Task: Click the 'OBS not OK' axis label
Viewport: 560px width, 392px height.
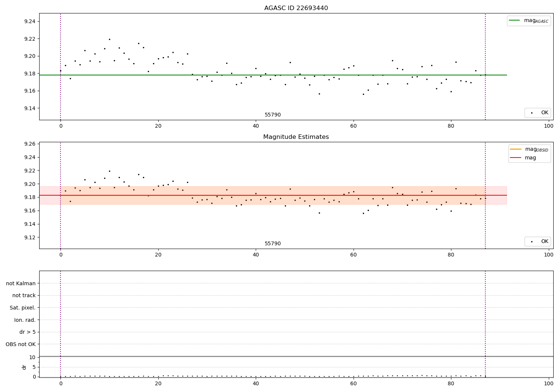Action: pos(21,344)
